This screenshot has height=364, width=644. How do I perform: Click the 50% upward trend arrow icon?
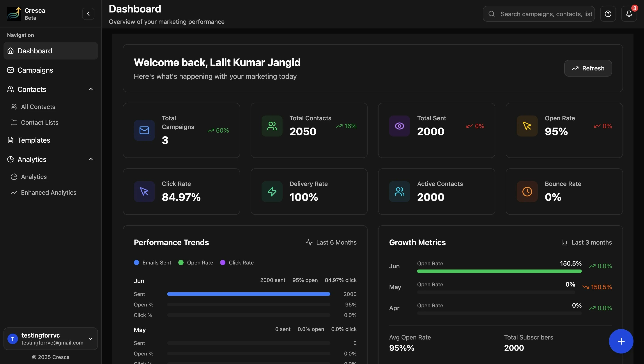[211, 131]
